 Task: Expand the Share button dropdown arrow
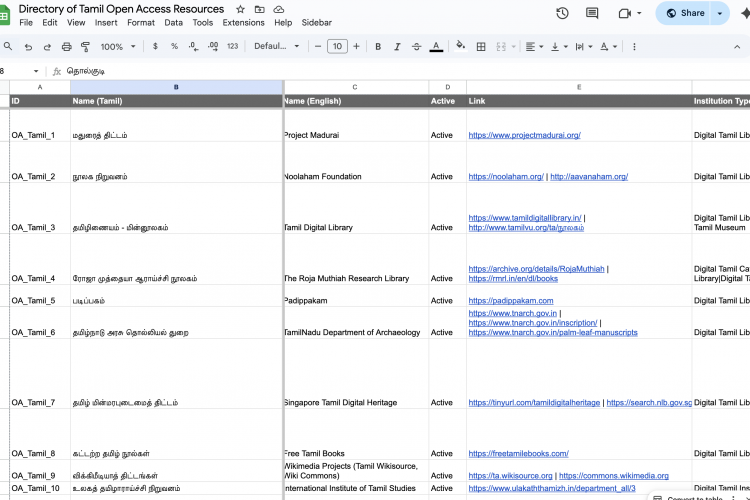(720, 13)
